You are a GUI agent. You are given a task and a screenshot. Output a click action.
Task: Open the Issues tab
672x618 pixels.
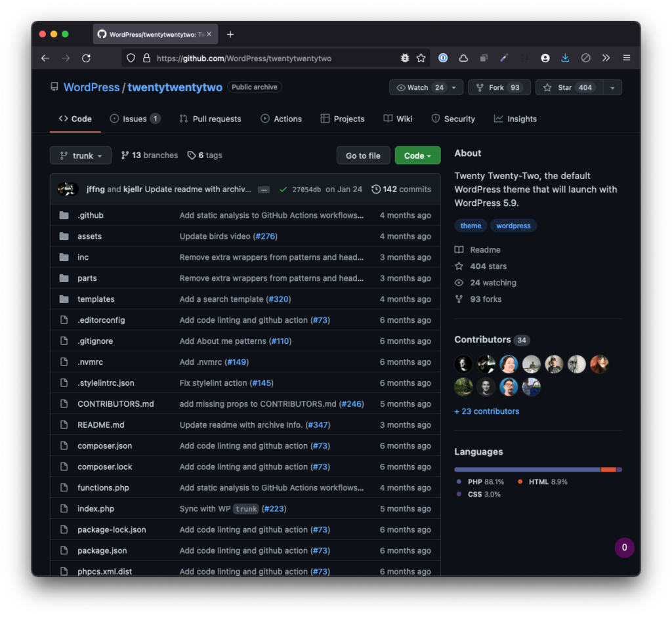[x=135, y=119]
